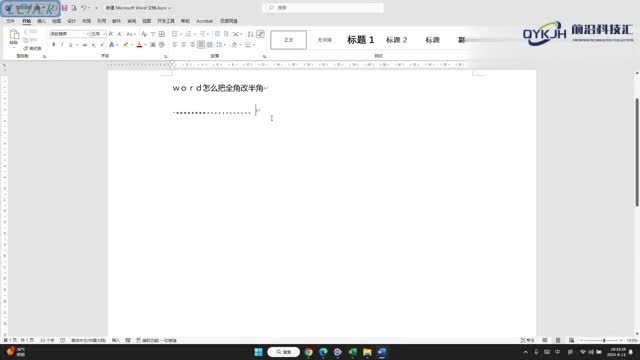Viewport: 640px width, 360px height.
Task: Apply the 标题 1 heading style
Action: [360, 40]
